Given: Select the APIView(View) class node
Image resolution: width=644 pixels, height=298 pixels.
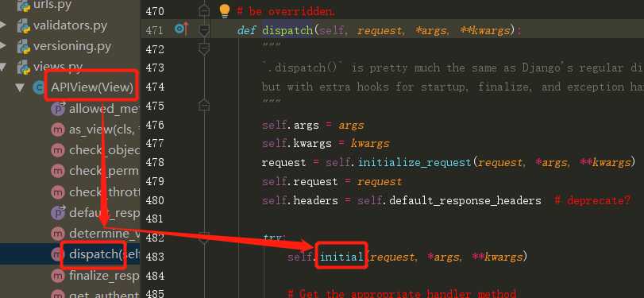Looking at the screenshot, I should tap(92, 87).
